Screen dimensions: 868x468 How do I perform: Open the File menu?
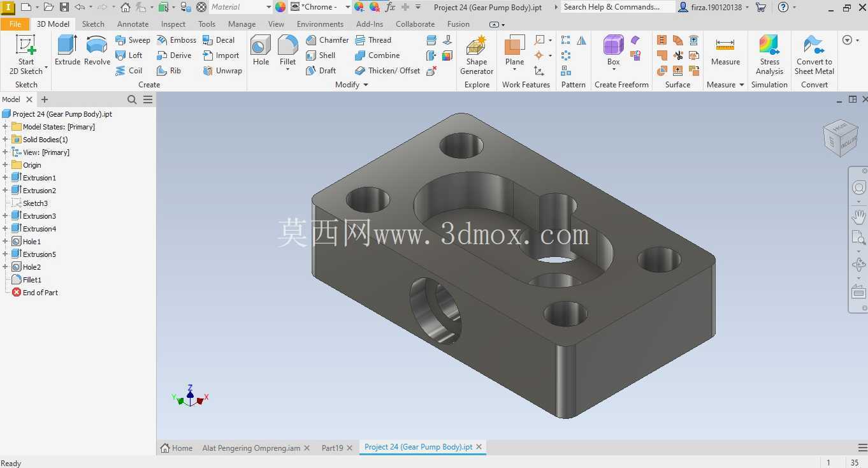coord(15,24)
